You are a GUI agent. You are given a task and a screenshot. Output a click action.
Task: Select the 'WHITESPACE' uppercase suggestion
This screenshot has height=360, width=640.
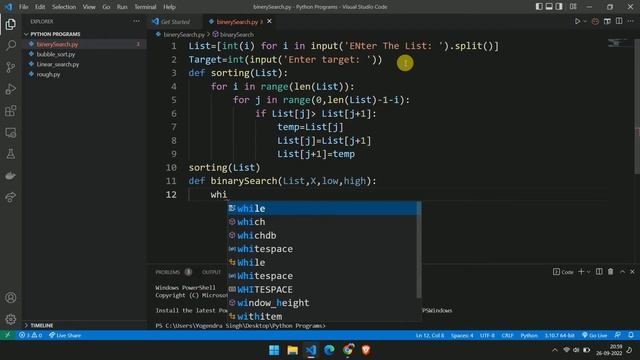point(322,289)
